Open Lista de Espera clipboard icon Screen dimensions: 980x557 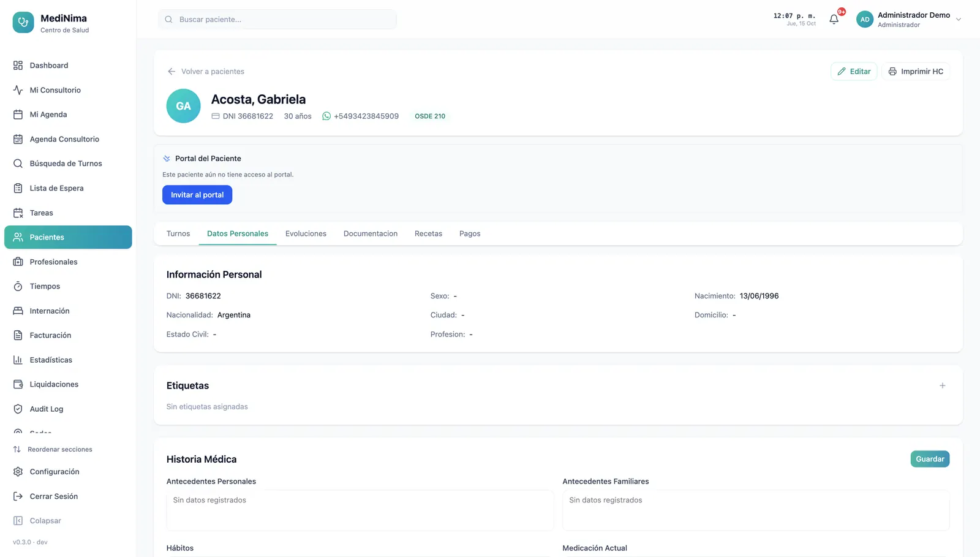[x=18, y=188]
